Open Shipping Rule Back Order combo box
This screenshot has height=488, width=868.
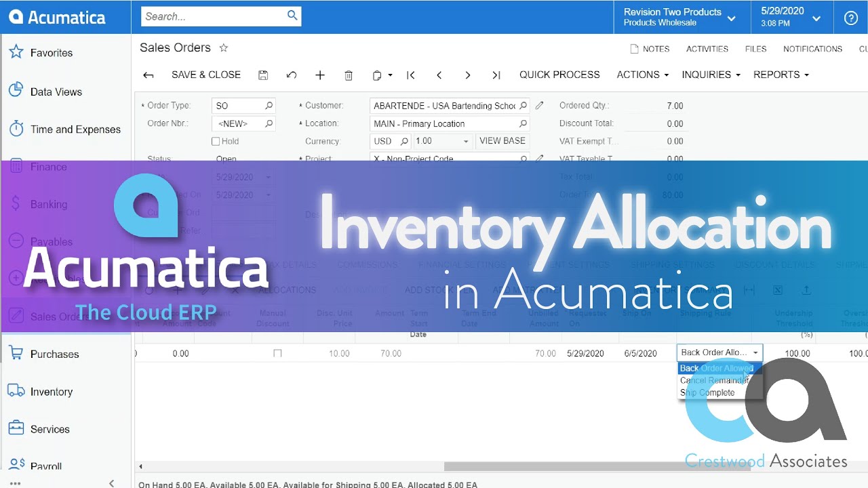click(x=719, y=352)
